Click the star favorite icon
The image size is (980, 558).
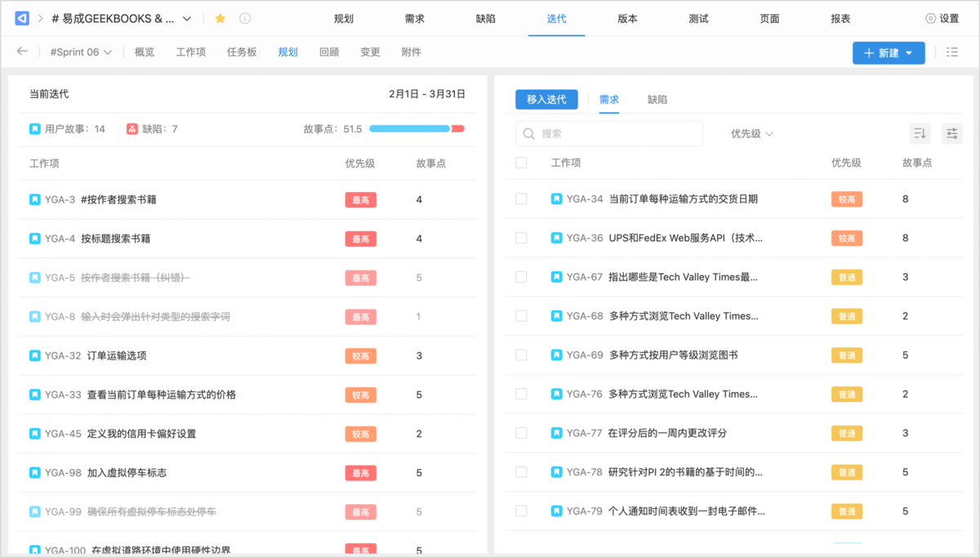tap(220, 19)
